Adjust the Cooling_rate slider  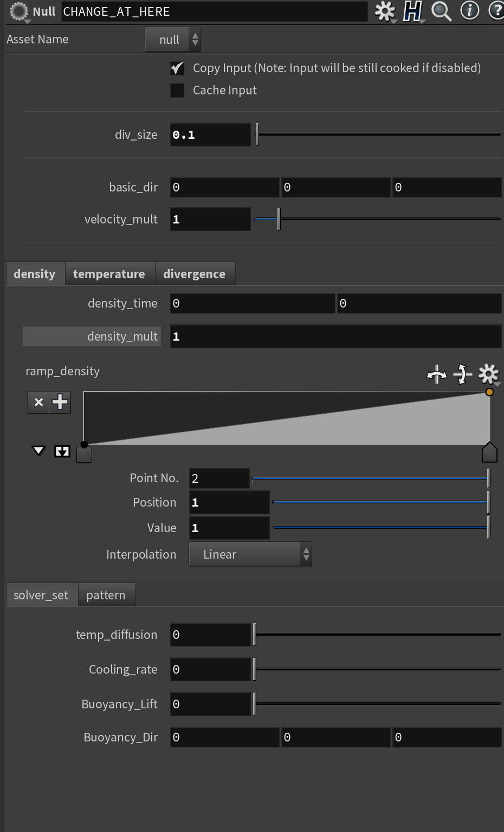(x=378, y=669)
